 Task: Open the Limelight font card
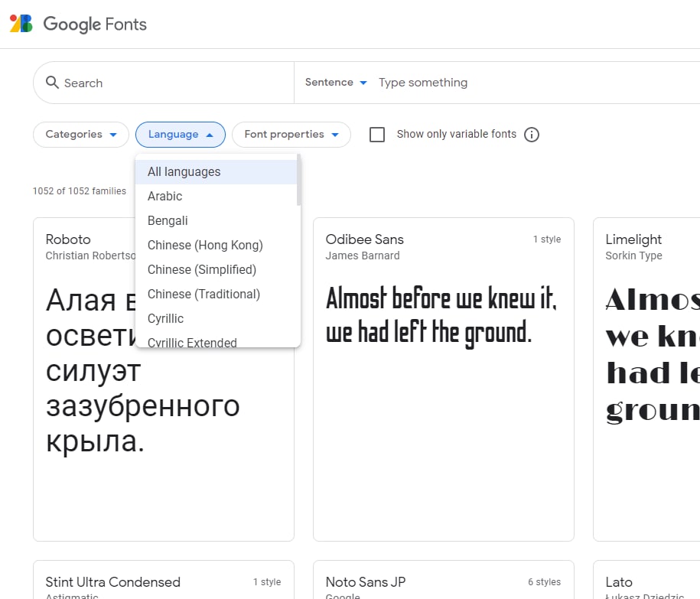click(646, 379)
